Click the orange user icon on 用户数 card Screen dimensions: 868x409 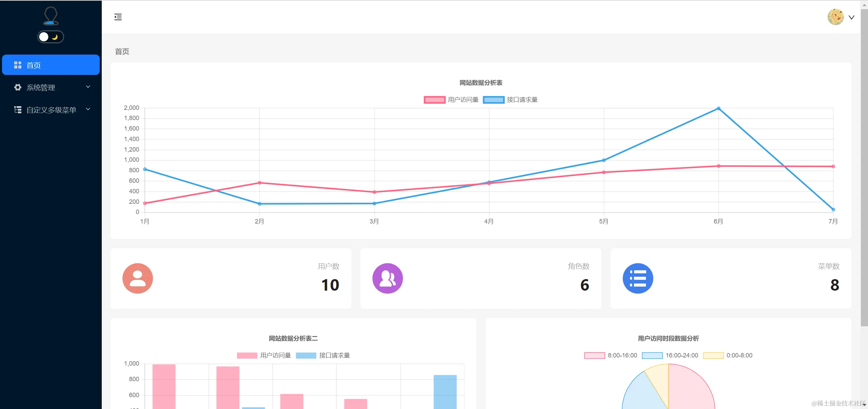[x=137, y=278]
